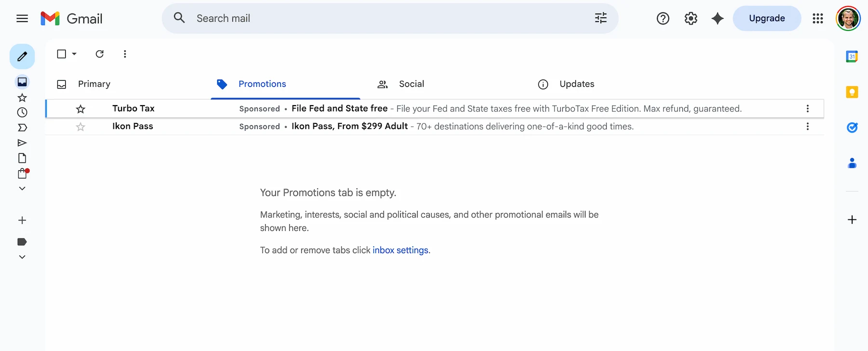
Task: Open Purchases bag icon in sidebar
Action: coord(23,174)
